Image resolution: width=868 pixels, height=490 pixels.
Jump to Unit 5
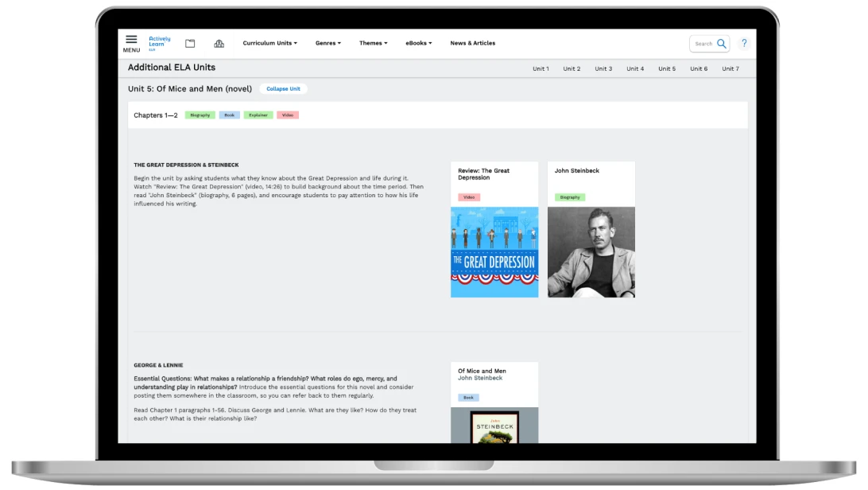point(667,68)
